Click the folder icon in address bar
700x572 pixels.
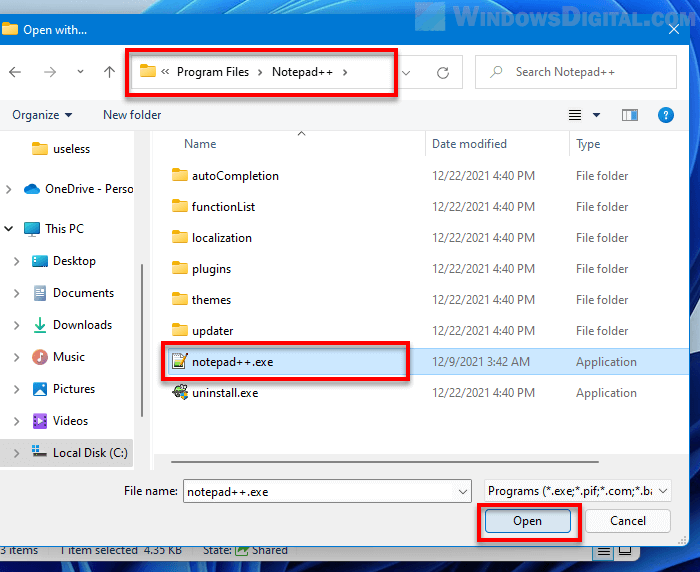(148, 71)
